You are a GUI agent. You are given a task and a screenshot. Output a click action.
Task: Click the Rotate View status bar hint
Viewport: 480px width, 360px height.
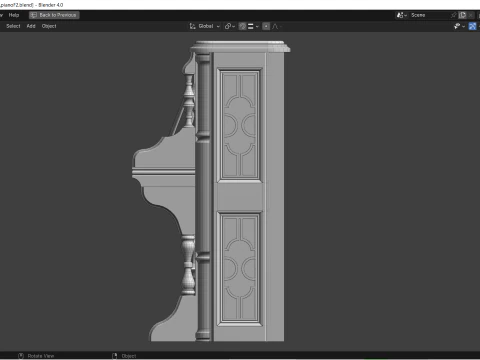(36, 356)
